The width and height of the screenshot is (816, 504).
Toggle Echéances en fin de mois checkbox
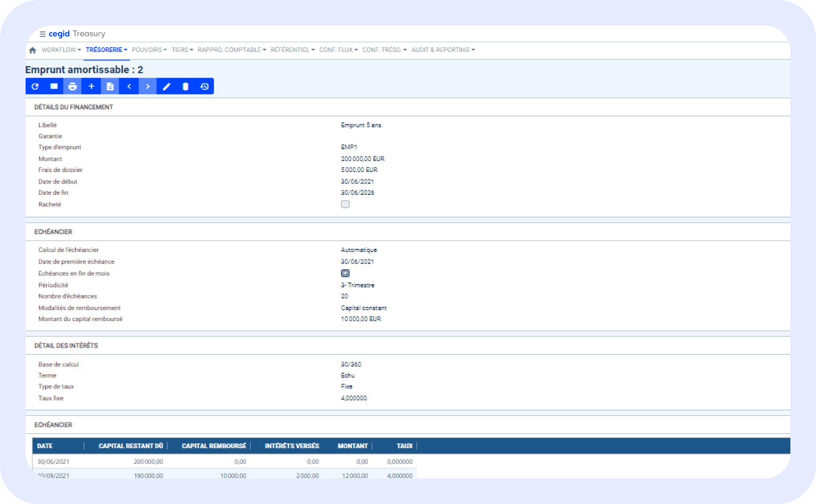click(345, 273)
